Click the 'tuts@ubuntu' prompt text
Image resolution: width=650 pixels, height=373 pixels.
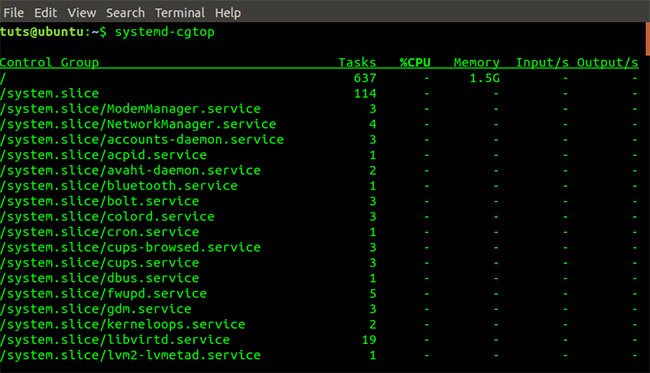pyautogui.click(x=42, y=32)
